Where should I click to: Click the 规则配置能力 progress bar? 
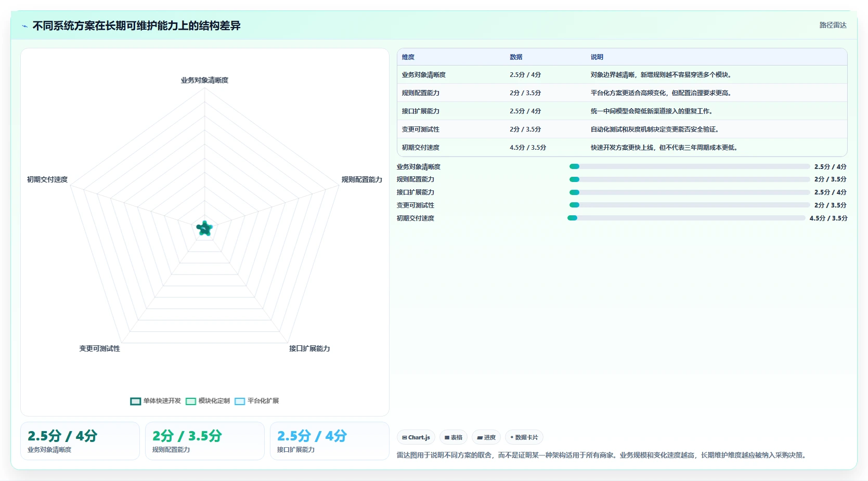pos(690,179)
